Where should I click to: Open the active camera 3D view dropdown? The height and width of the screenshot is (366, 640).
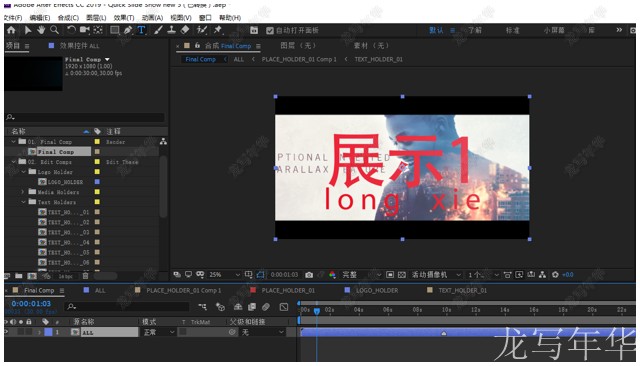[x=436, y=275]
